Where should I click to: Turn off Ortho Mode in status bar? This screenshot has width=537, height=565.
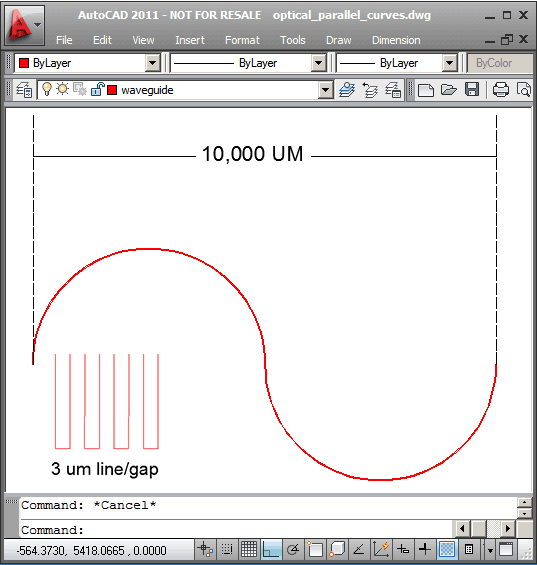click(271, 550)
